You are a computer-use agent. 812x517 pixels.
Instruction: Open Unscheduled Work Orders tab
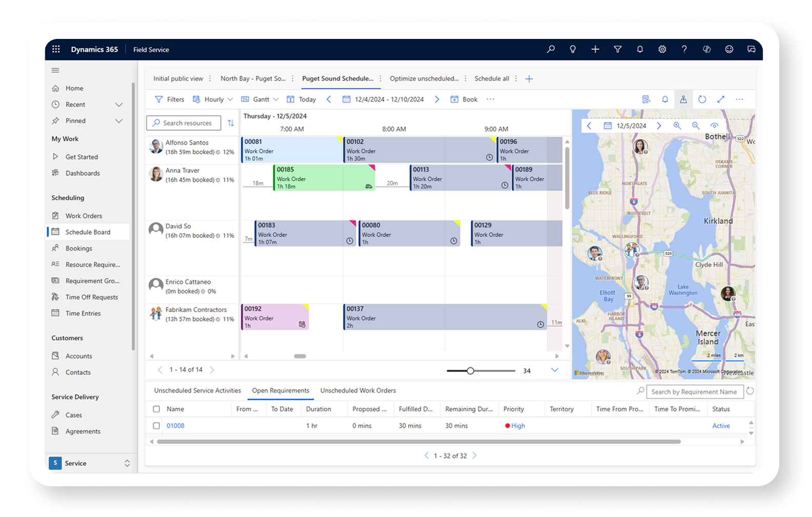pyautogui.click(x=358, y=390)
